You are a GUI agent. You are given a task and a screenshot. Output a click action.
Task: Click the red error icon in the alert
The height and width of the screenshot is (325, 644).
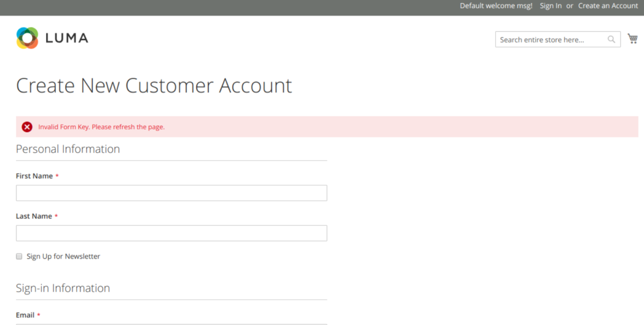27,127
